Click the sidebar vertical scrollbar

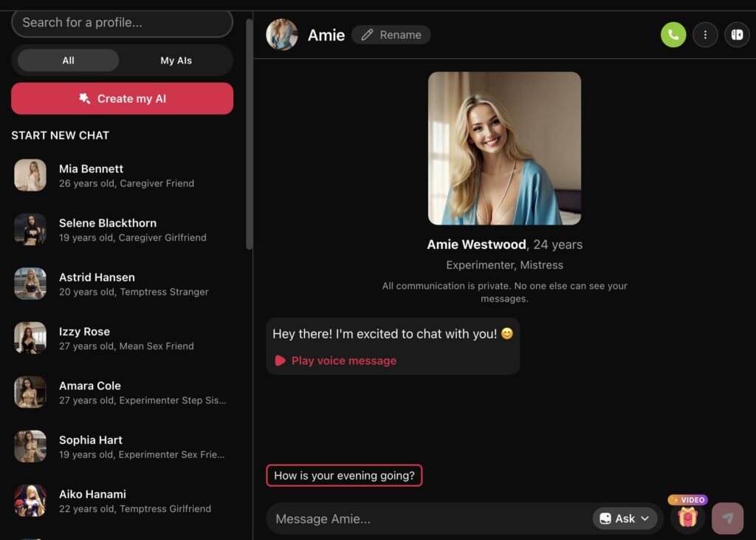249,133
